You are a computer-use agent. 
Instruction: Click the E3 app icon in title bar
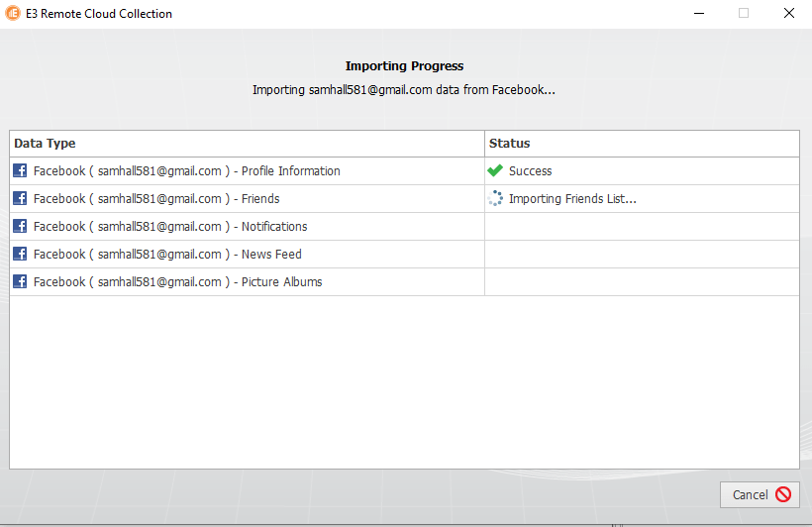13,13
